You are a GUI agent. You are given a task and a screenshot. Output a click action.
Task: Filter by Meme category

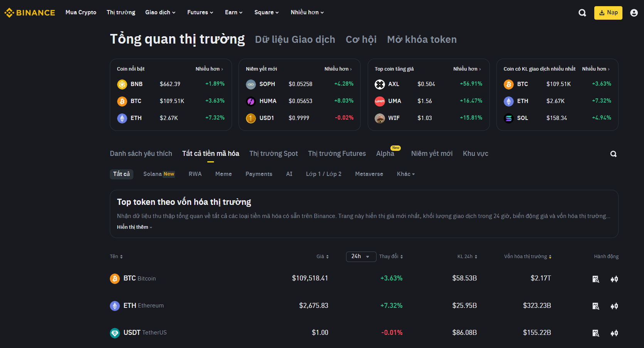[224, 174]
